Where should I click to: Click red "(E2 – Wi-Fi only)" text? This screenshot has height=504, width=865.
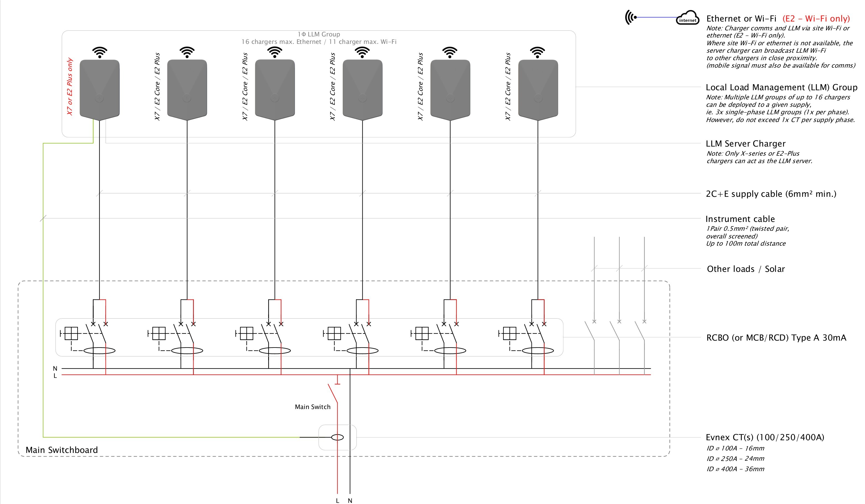[816, 18]
